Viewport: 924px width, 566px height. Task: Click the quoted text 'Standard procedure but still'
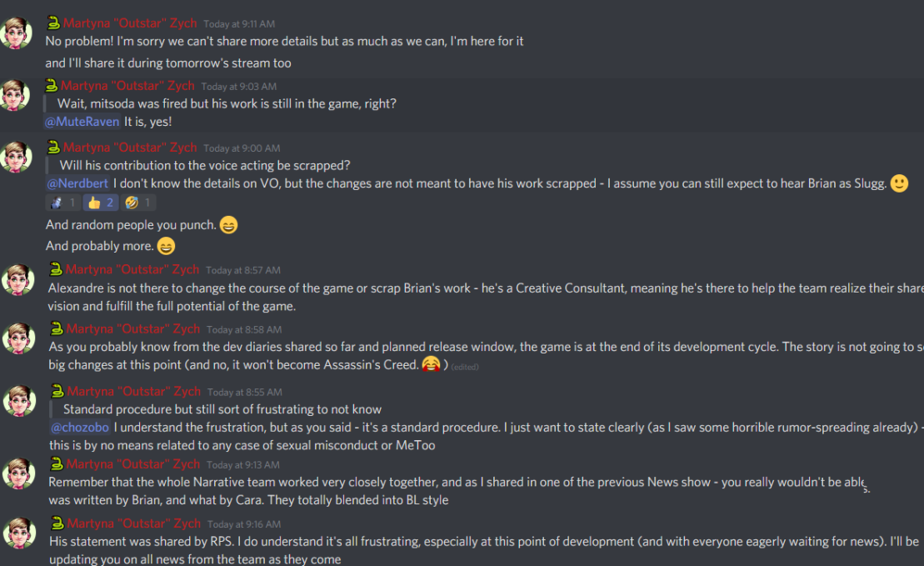tap(222, 409)
